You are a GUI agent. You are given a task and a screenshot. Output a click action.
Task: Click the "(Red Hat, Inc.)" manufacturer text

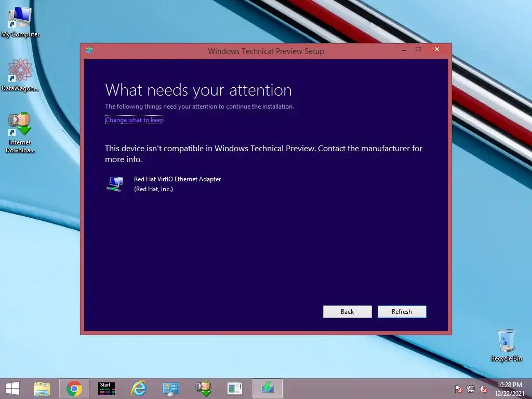tap(153, 189)
